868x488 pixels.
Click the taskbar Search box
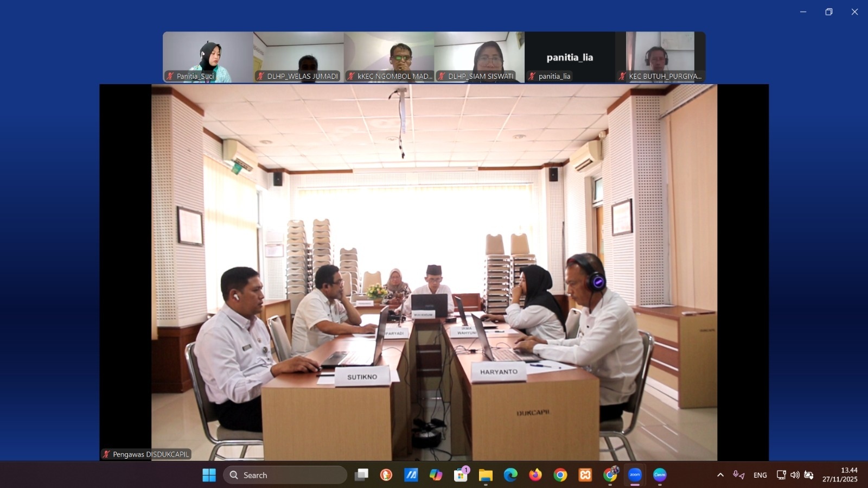[285, 475]
